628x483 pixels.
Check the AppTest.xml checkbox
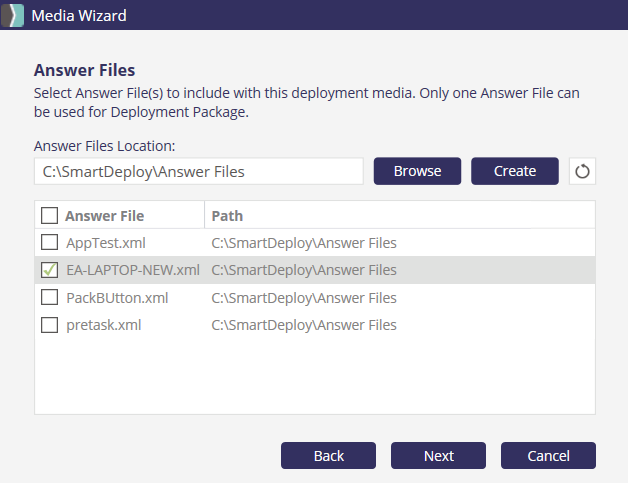click(x=49, y=242)
